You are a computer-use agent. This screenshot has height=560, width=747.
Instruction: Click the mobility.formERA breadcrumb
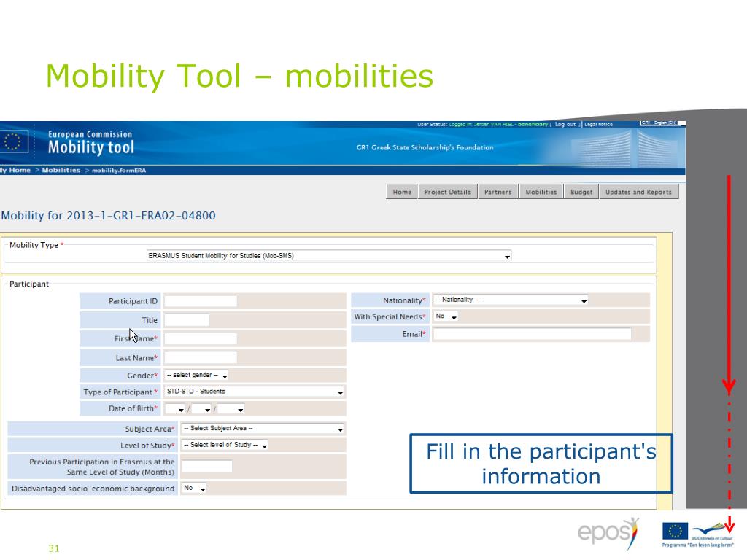(119, 171)
